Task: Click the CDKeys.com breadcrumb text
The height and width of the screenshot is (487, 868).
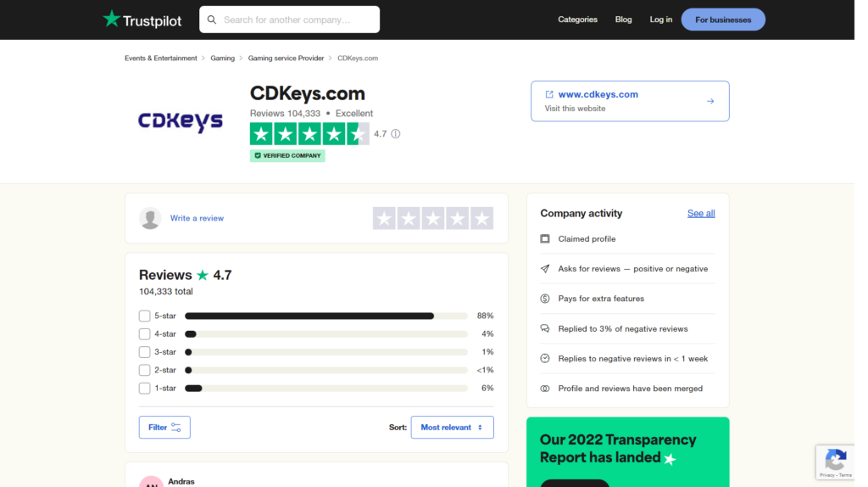Action: click(358, 59)
